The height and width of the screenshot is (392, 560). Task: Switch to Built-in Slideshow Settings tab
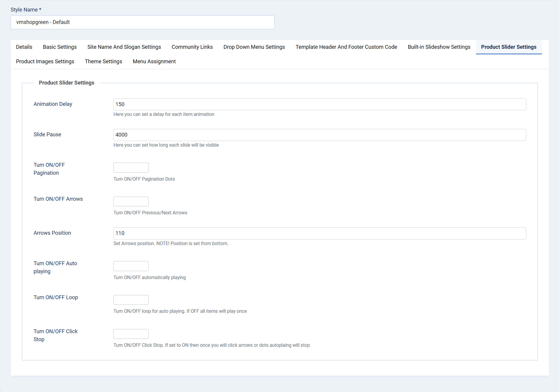pyautogui.click(x=439, y=47)
